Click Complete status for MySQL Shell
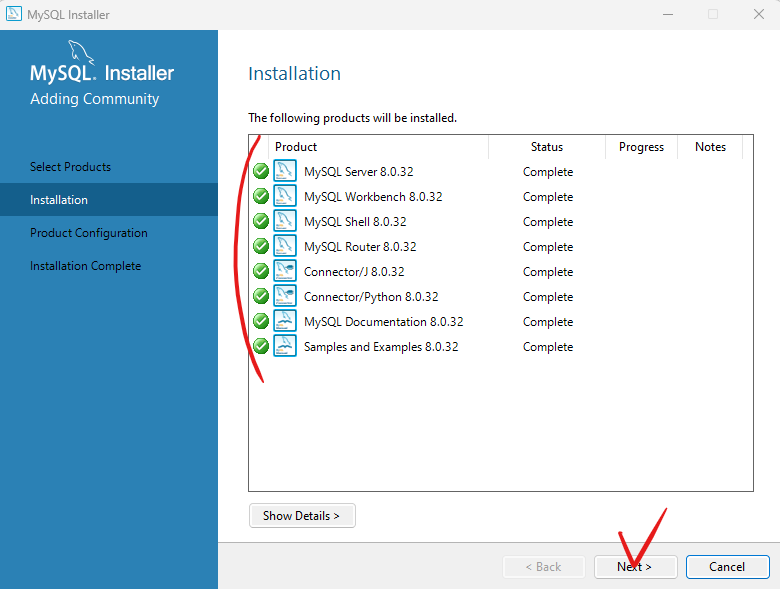This screenshot has width=780, height=589. coord(548,221)
